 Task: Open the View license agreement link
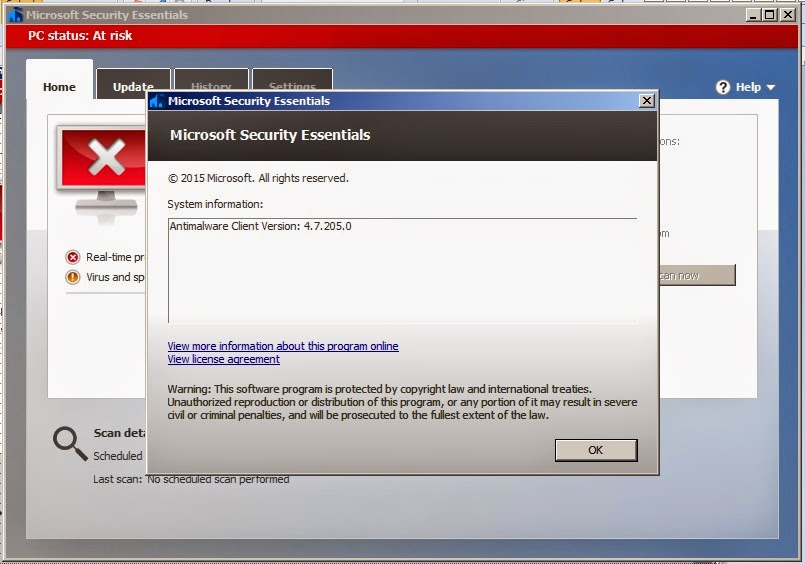223,359
